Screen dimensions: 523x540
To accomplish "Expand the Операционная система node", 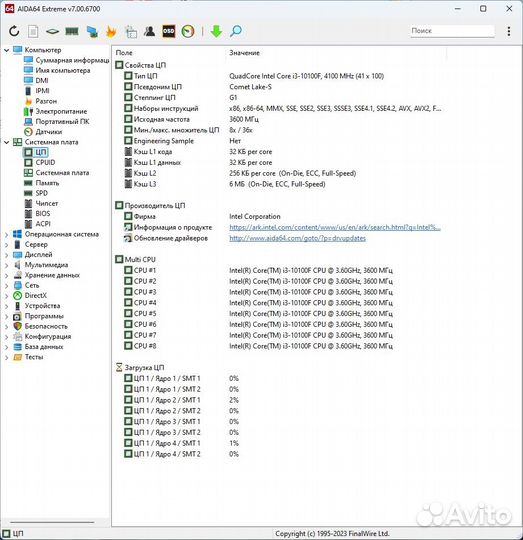I will pyautogui.click(x=6, y=235).
